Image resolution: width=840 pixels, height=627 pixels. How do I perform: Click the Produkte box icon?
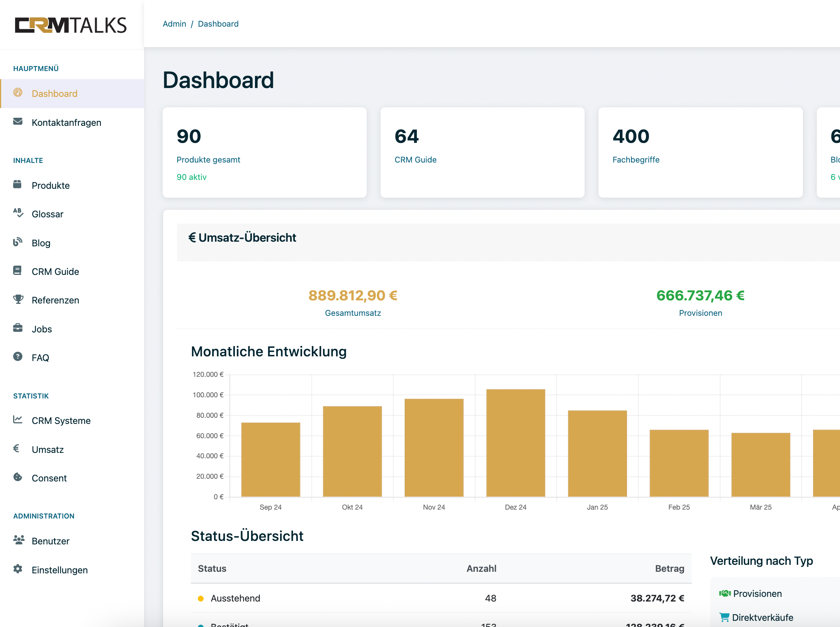17,185
